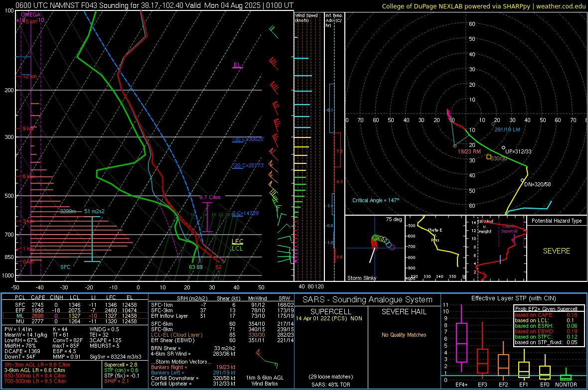588x390 pixels.
Task: Click the yellow SEVERE hazard text
Action: [x=557, y=251]
